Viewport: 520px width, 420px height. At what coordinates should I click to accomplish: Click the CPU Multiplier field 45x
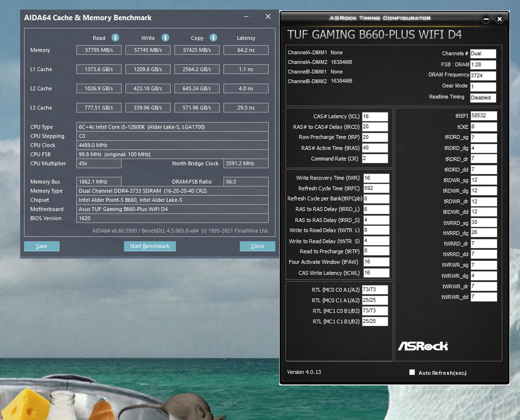pyautogui.click(x=99, y=163)
